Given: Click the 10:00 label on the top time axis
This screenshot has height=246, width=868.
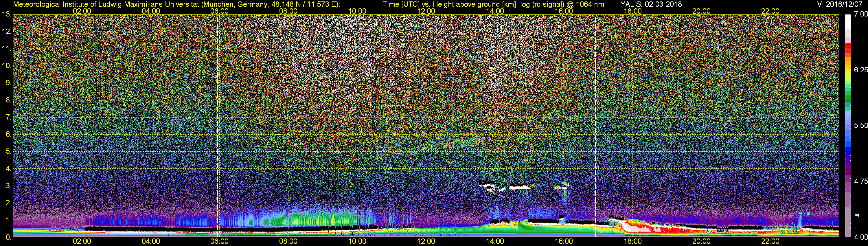Looking at the screenshot, I should click(357, 11).
